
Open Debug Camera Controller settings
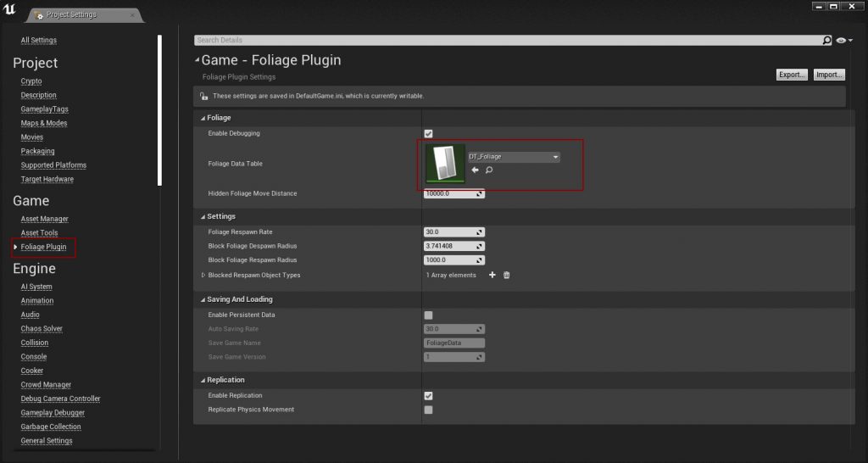coord(61,399)
